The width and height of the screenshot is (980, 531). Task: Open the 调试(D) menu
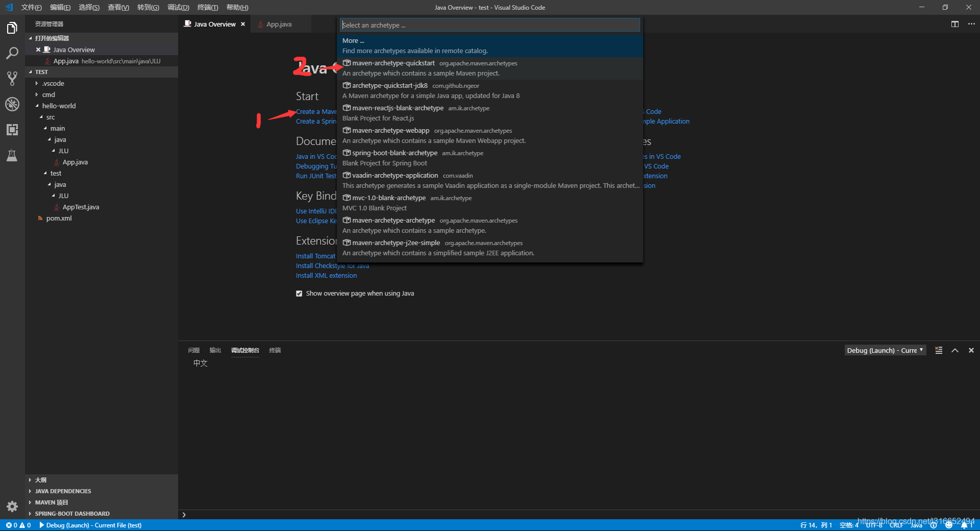[x=178, y=7]
